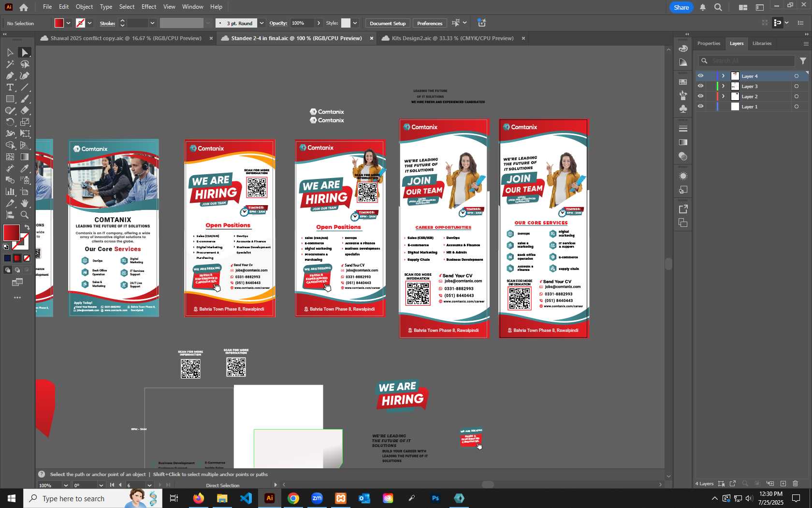Viewport: 812px width, 508px height.
Task: Switch to Kits Design2.aic tab
Action: coord(452,38)
